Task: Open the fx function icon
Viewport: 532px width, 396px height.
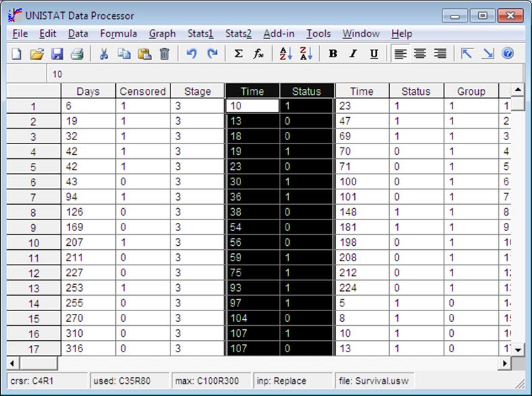Action: (259, 54)
